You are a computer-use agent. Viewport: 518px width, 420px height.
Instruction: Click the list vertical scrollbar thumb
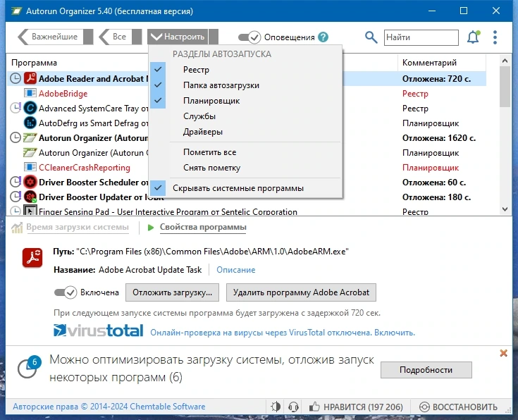(x=505, y=87)
